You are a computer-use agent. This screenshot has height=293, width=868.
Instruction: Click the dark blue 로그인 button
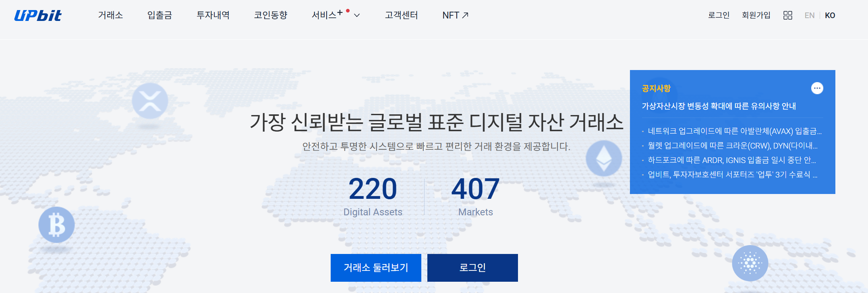pos(472,268)
